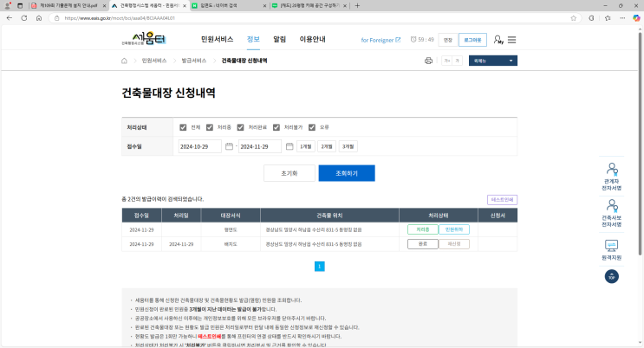The width and height of the screenshot is (644, 348).
Task: Click the browser home icon
Action: pyautogui.click(x=39, y=18)
